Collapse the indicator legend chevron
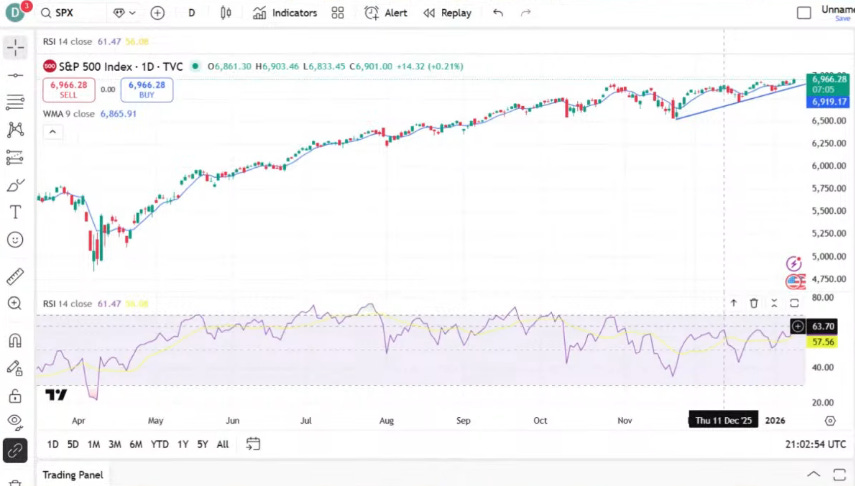This screenshot has width=855, height=486. tap(52, 132)
